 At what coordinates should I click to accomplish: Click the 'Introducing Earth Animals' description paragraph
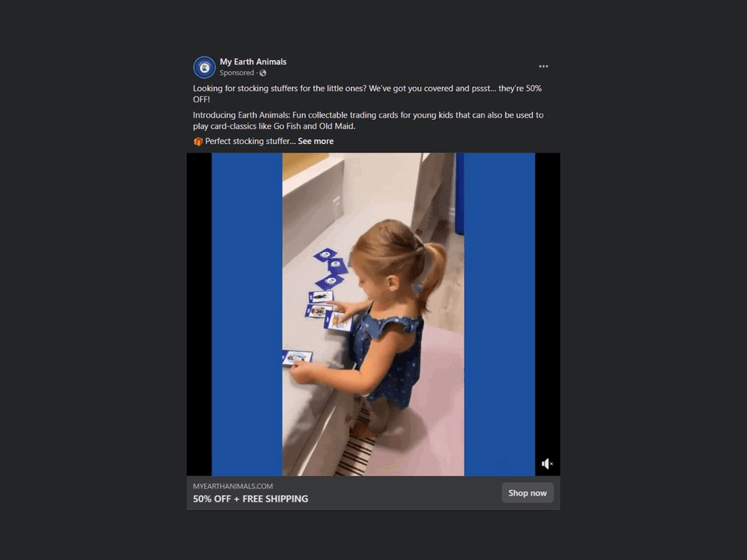(368, 121)
